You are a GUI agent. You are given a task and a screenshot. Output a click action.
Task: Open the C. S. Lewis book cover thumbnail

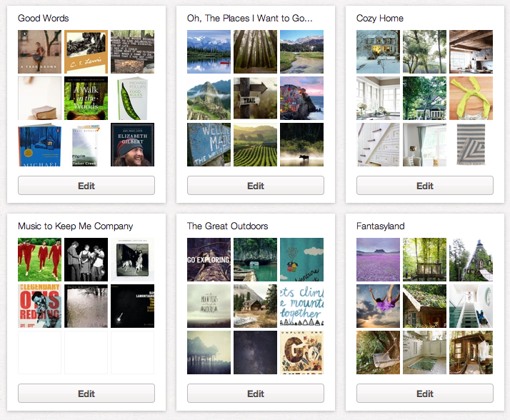86,51
